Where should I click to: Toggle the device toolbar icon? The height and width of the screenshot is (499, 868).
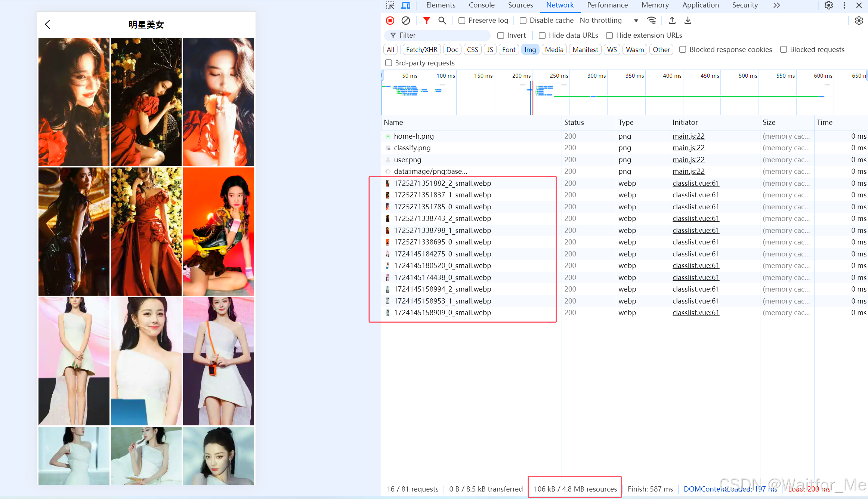[406, 5]
